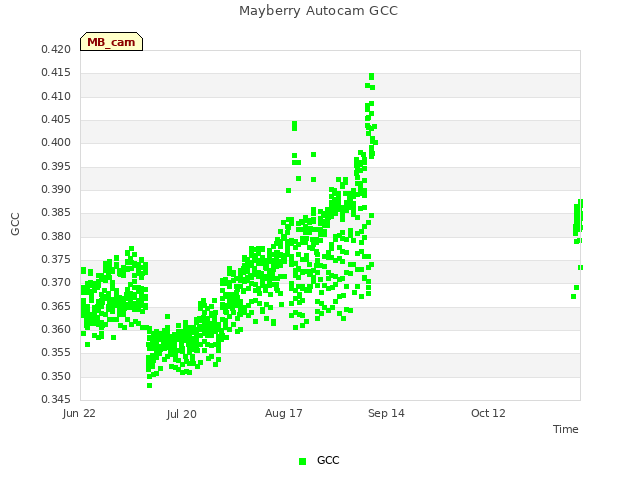640x480 pixels.
Task: Click the 0.385 y-axis value
Action: (56, 213)
